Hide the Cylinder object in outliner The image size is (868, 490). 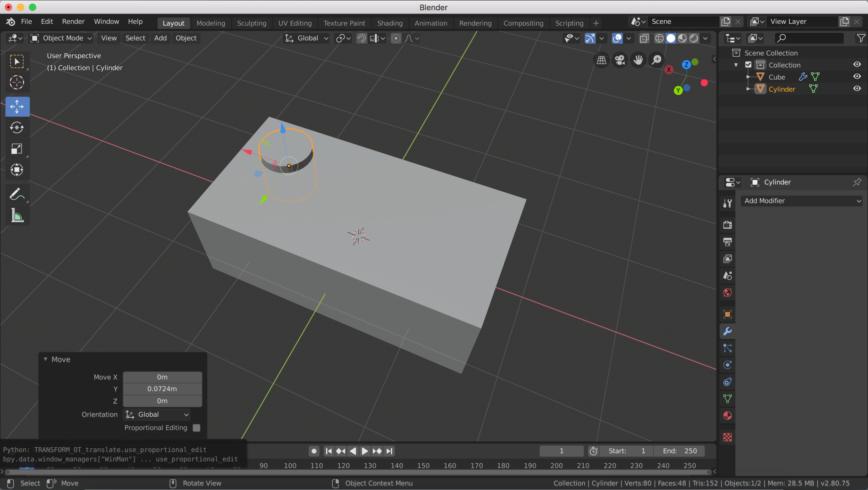click(857, 89)
